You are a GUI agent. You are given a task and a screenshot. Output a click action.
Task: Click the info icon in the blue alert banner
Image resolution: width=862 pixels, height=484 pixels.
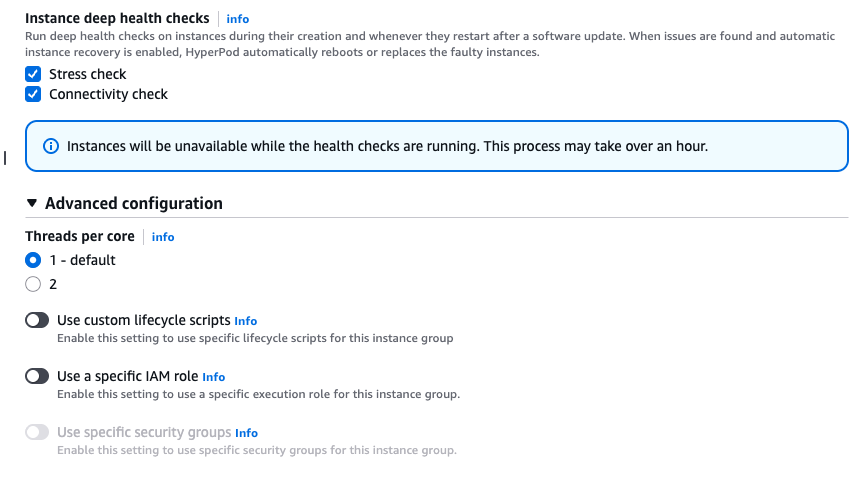(51, 147)
